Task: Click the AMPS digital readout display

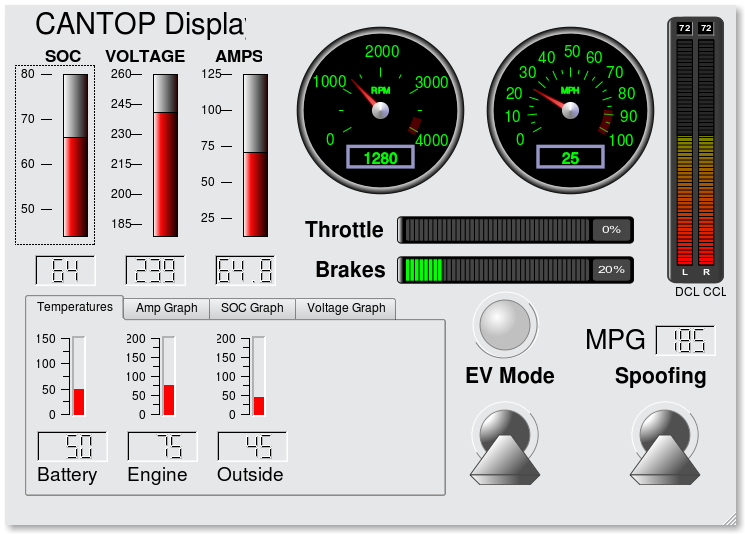Action: pos(245,270)
